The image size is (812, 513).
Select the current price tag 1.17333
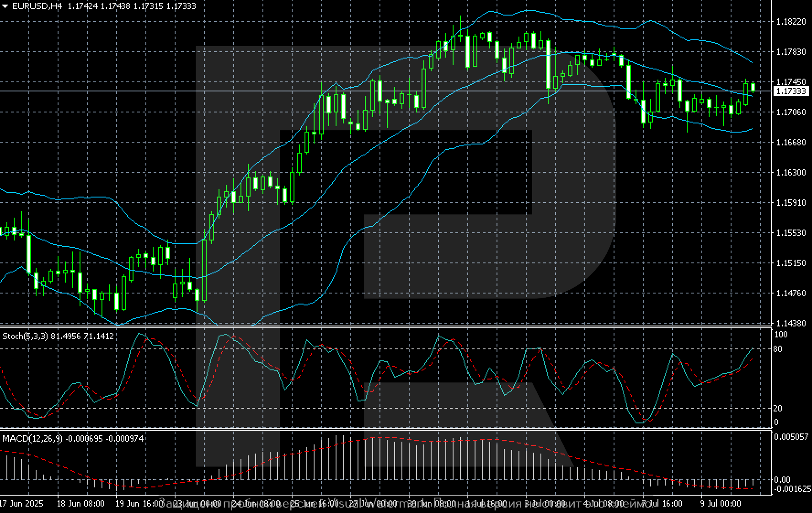click(x=791, y=91)
